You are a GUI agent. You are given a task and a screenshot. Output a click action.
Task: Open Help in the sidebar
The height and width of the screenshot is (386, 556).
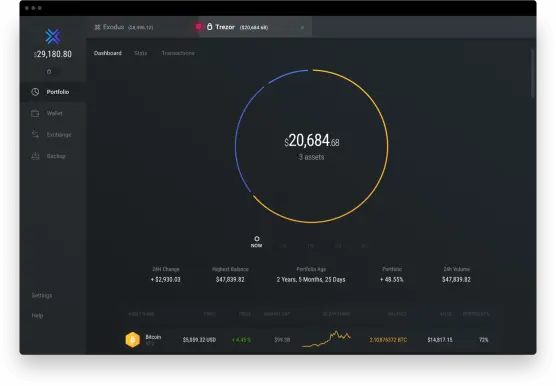[37, 315]
